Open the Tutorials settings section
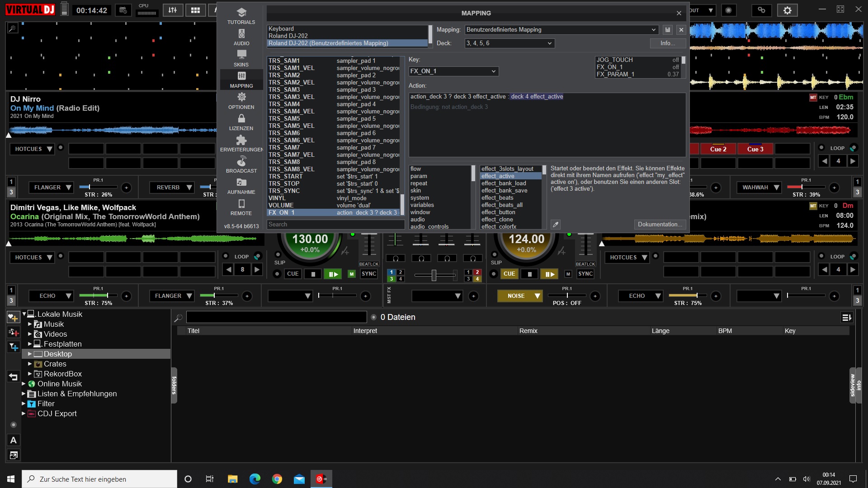The width and height of the screenshot is (868, 488). [241, 16]
